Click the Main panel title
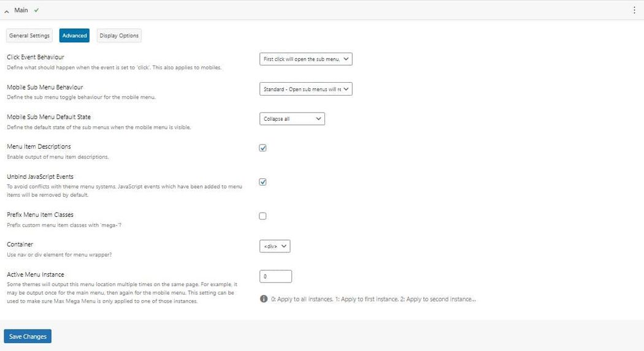The image size is (644, 351). tap(21, 10)
